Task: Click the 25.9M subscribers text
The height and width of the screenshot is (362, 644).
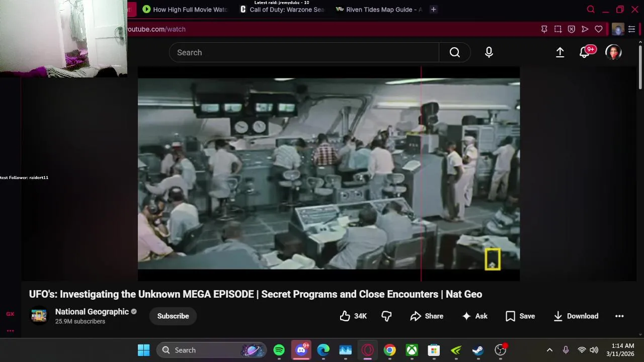Action: pyautogui.click(x=80, y=321)
